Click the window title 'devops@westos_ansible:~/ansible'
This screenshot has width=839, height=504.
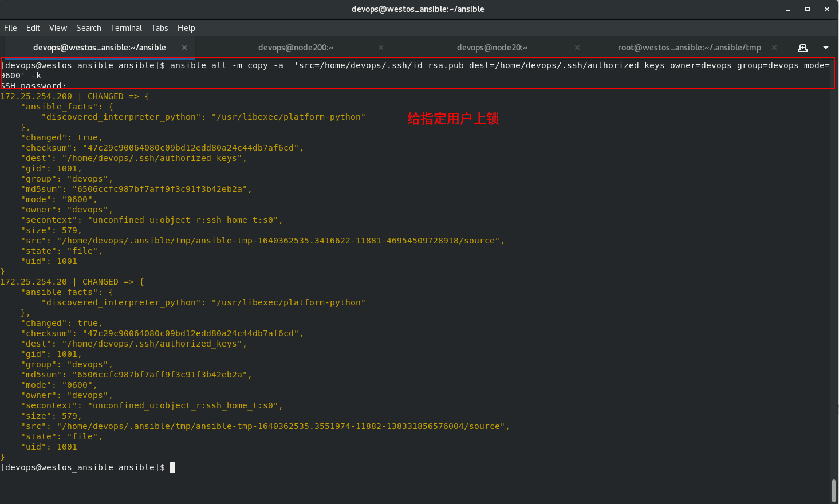pyautogui.click(x=418, y=9)
